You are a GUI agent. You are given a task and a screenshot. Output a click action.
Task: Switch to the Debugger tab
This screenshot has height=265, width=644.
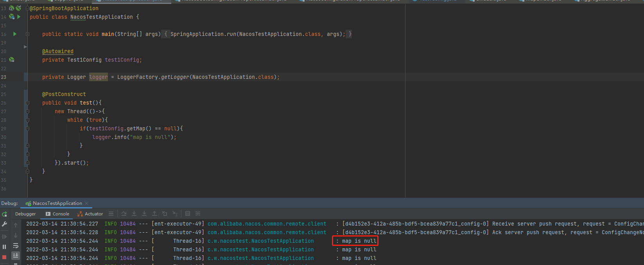[25, 214]
